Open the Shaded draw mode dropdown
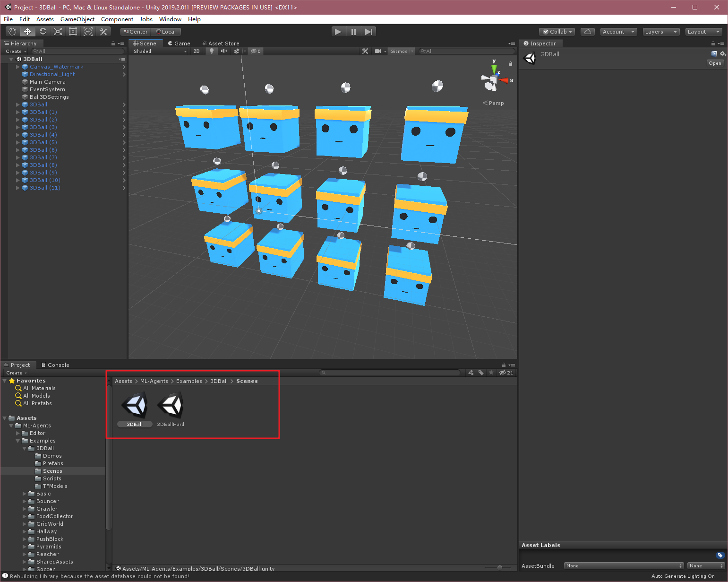This screenshot has width=728, height=582. tap(160, 51)
